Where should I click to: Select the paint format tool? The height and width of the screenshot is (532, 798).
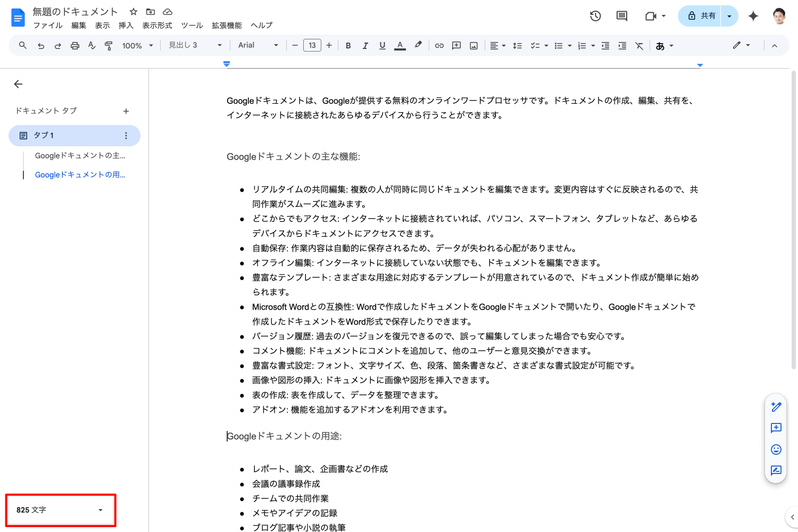(109, 46)
